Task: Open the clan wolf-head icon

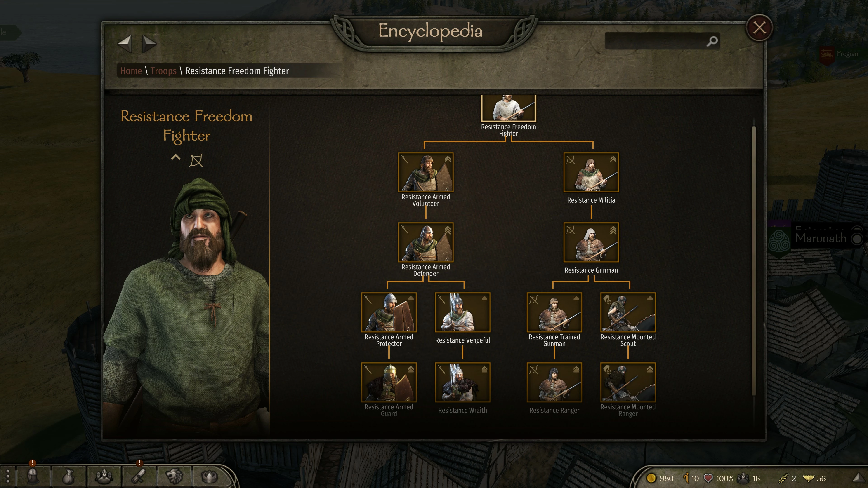Action: point(174,476)
